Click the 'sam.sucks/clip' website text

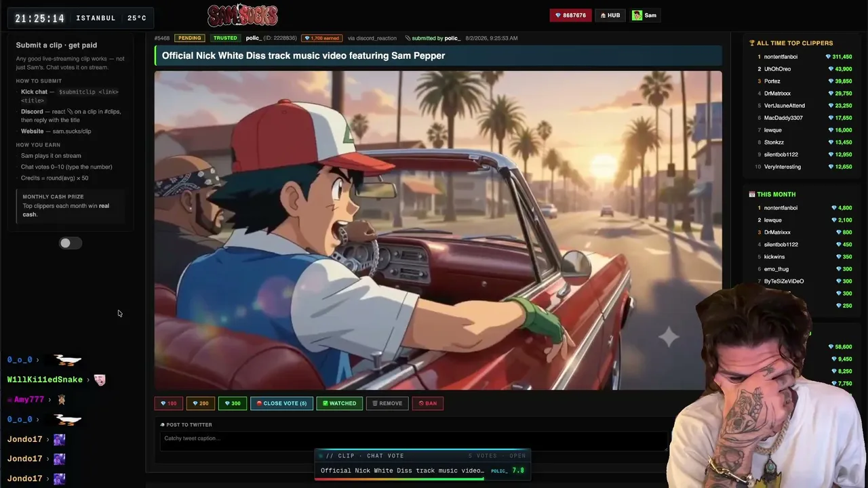coord(72,131)
